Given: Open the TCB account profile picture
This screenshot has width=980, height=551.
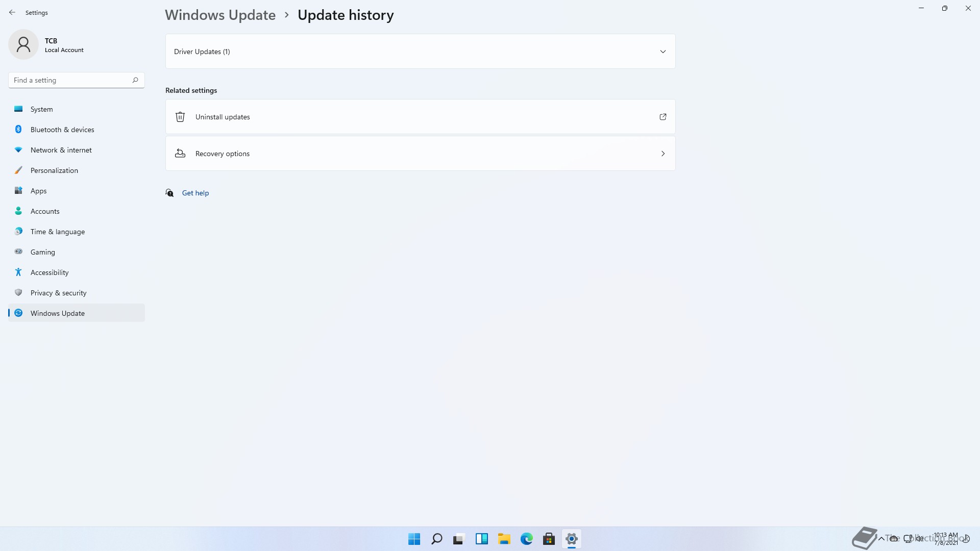Looking at the screenshot, I should pos(23,44).
